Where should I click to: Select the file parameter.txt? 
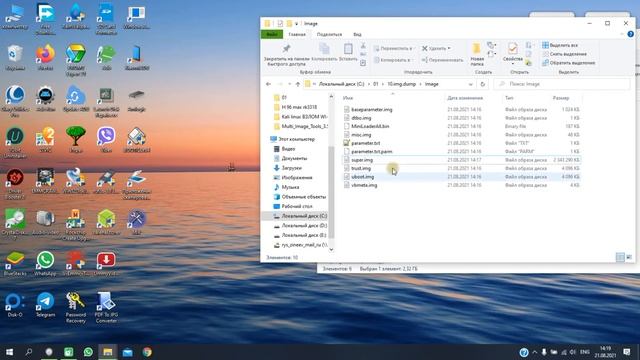(x=365, y=143)
